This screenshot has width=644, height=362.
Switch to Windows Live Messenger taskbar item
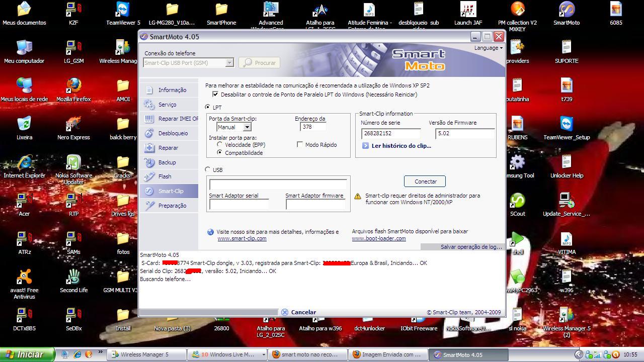(x=227, y=354)
